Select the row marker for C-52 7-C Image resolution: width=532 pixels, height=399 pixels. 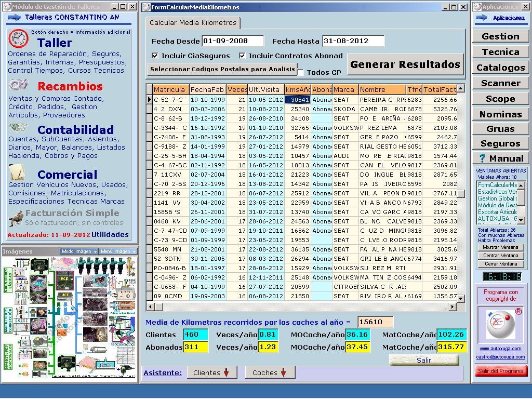click(x=149, y=100)
